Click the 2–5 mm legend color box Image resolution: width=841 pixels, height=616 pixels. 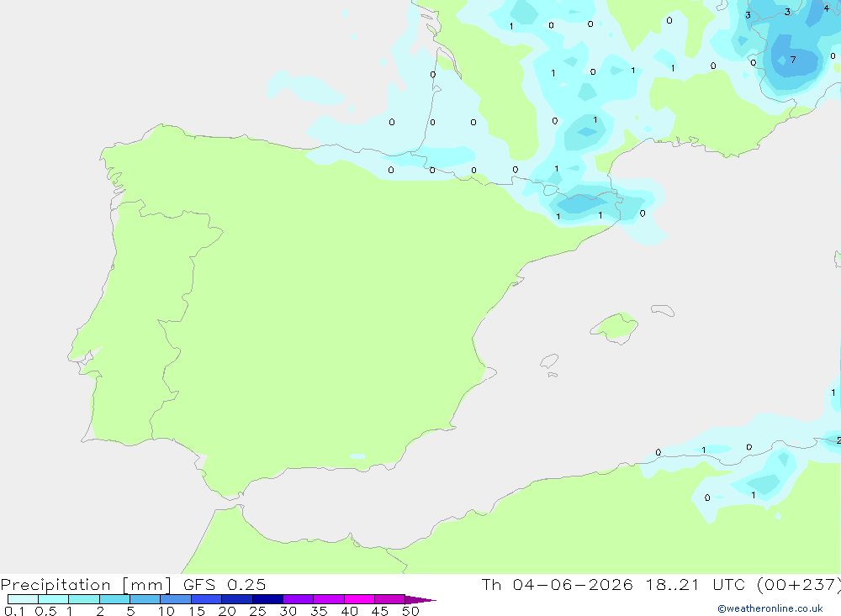pos(114,599)
